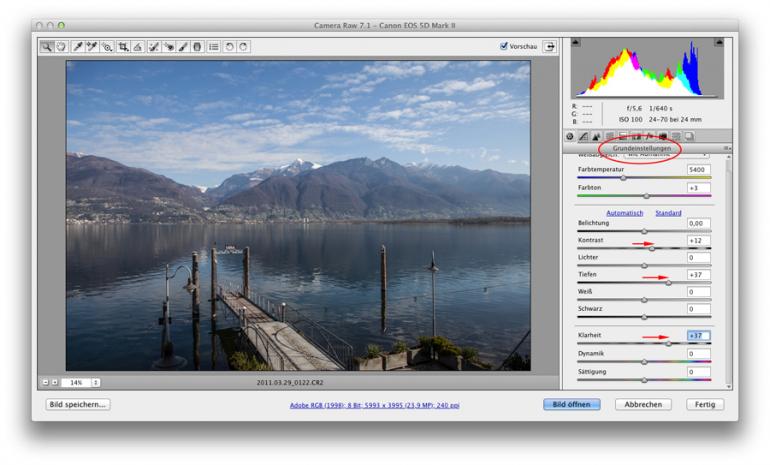The image size is (770, 465).
Task: Click the Abbrechen button
Action: [643, 405]
